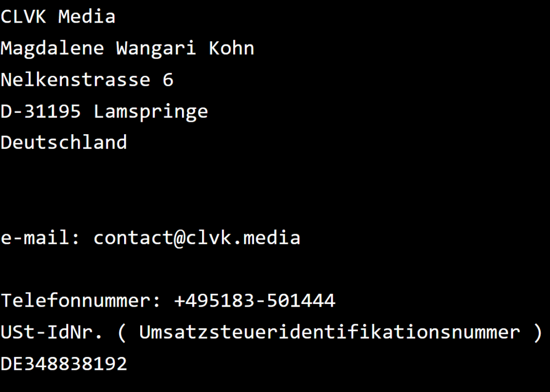Click the word "Media" in the first line
The height and width of the screenshot is (392, 550).
coord(86,17)
